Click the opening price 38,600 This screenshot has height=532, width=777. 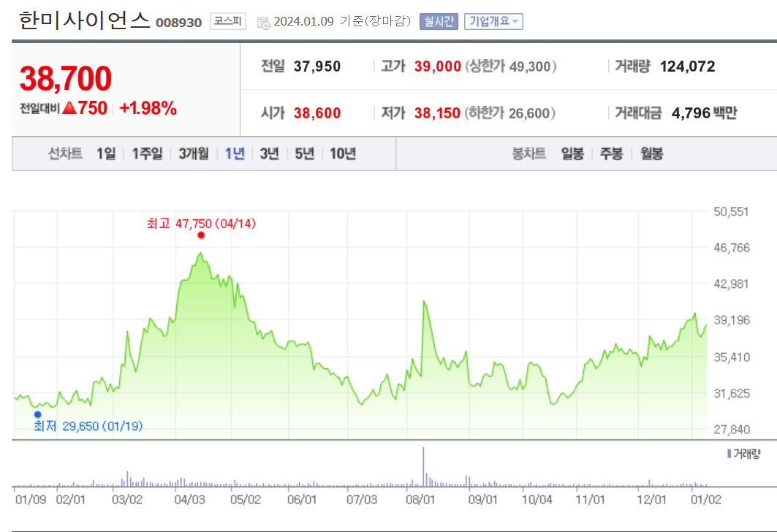click(317, 113)
